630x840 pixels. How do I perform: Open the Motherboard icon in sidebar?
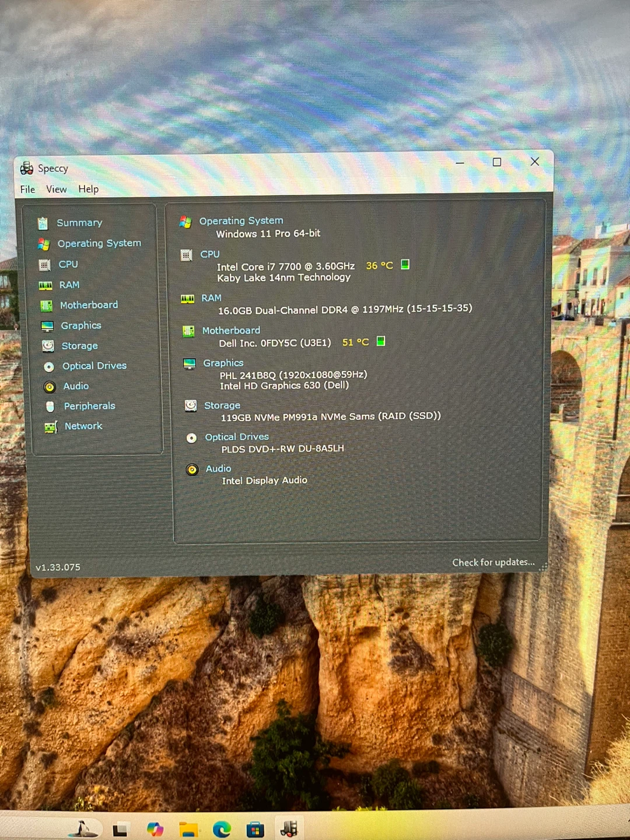point(46,306)
